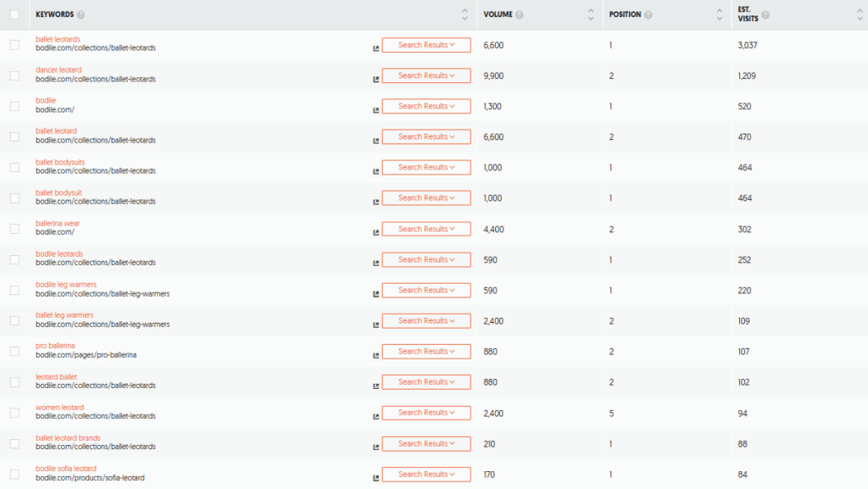This screenshot has width=868, height=489.
Task: Open external link icon for 'ballet leg warmers' row
Action: point(376,325)
